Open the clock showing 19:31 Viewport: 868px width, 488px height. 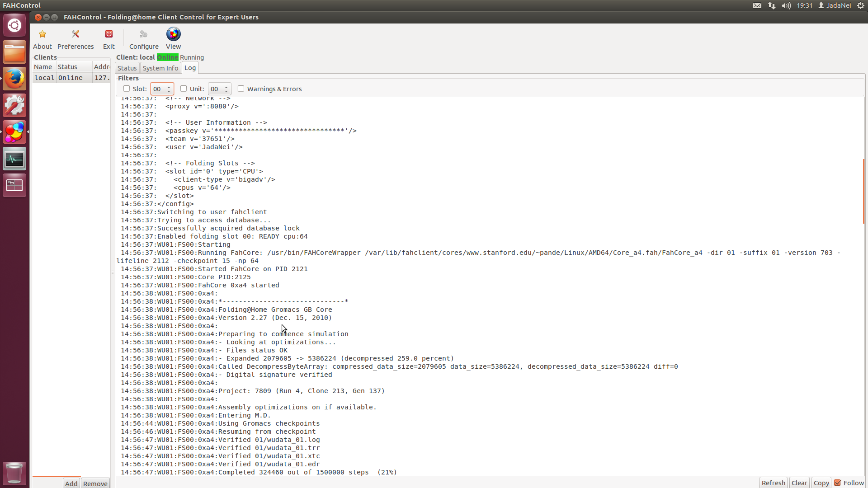coord(804,5)
